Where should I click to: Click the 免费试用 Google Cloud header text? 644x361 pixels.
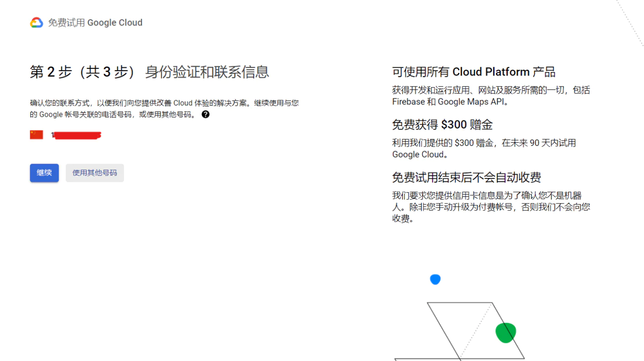click(95, 23)
